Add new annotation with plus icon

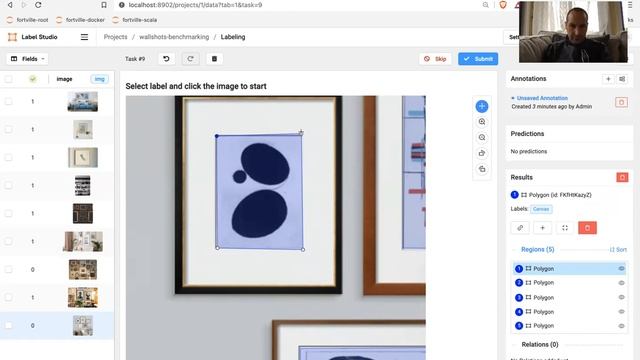tap(608, 79)
